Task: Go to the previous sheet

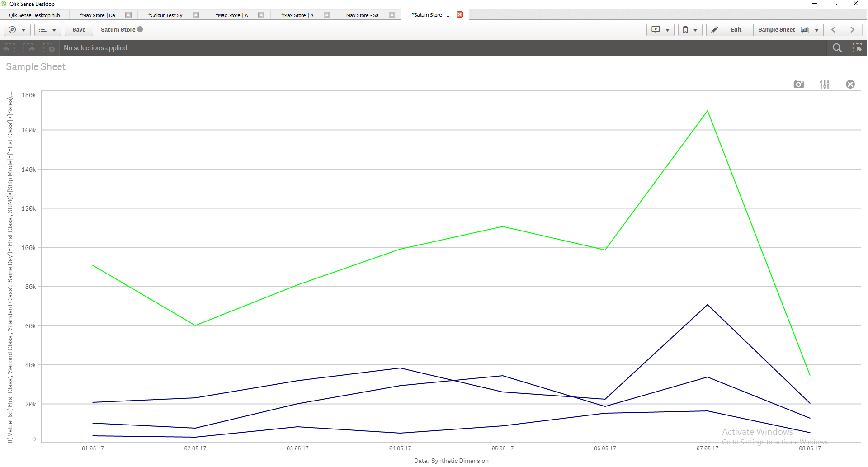Action: tap(834, 30)
